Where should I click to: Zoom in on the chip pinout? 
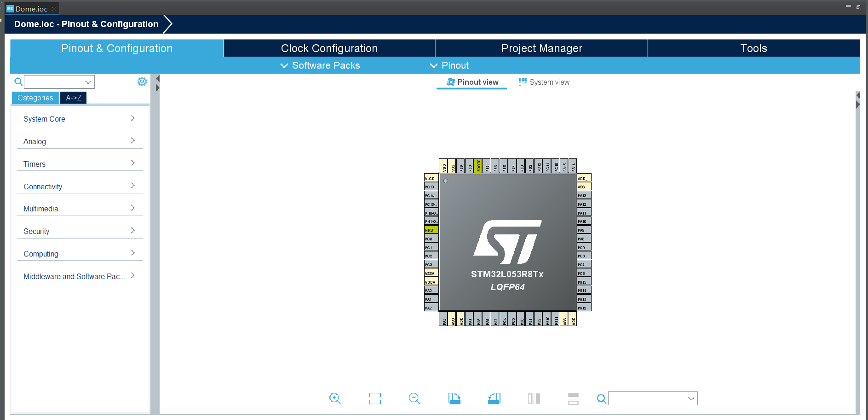[x=335, y=398]
